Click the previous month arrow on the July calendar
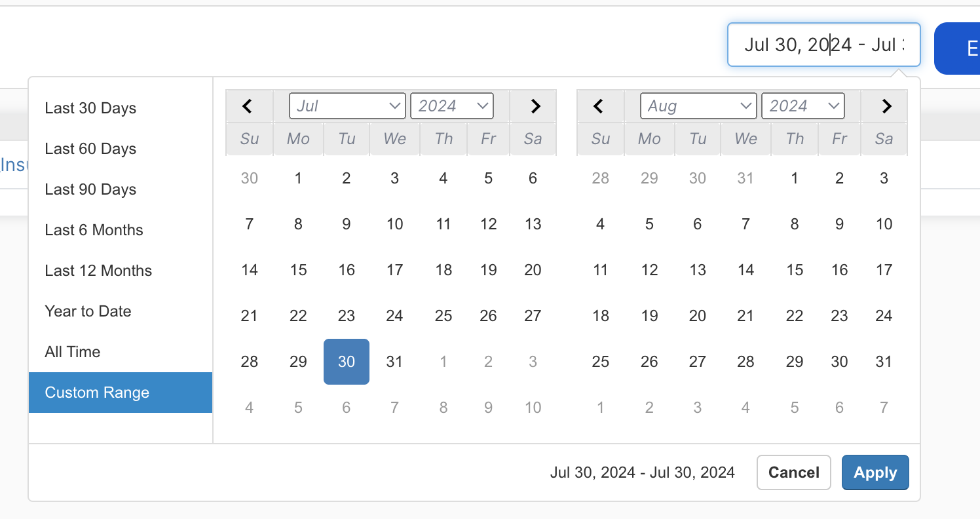 point(248,106)
